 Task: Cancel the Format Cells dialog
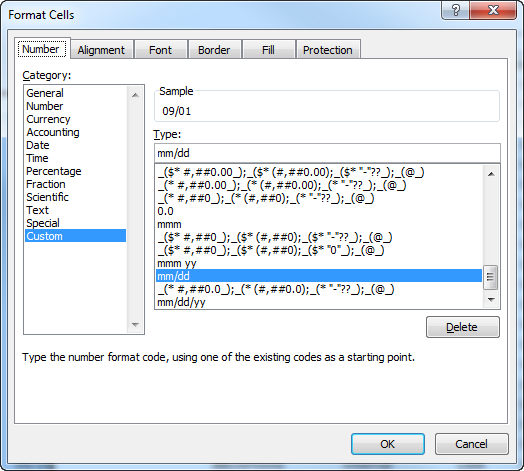point(472,444)
